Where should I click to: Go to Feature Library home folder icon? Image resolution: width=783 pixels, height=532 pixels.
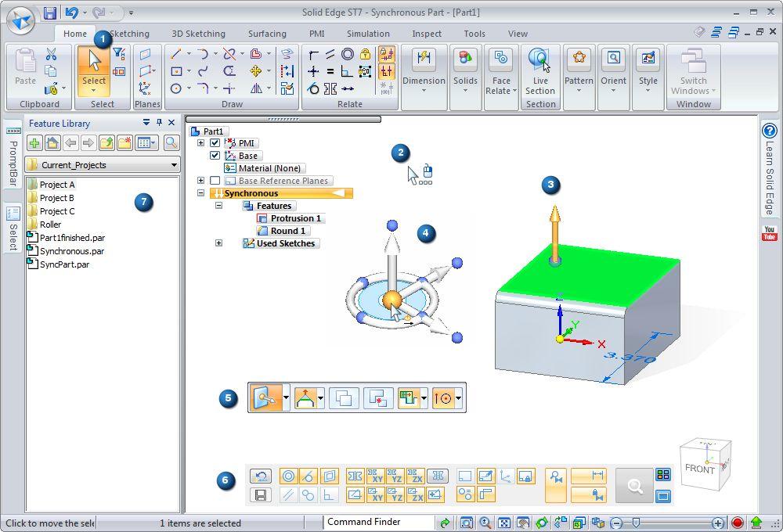pyautogui.click(x=52, y=143)
